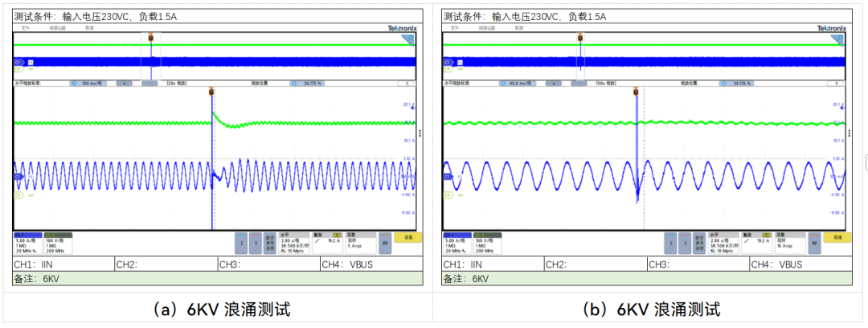Image resolution: width=868 pixels, height=328 pixels.
Task: Click the C4 waveform handle in scope (b) overview
Action: (x=448, y=68)
